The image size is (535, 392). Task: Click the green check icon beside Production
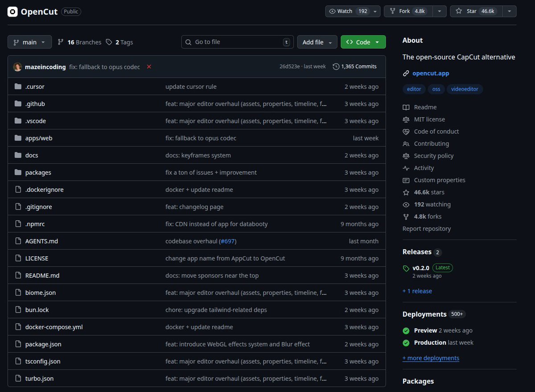406,343
